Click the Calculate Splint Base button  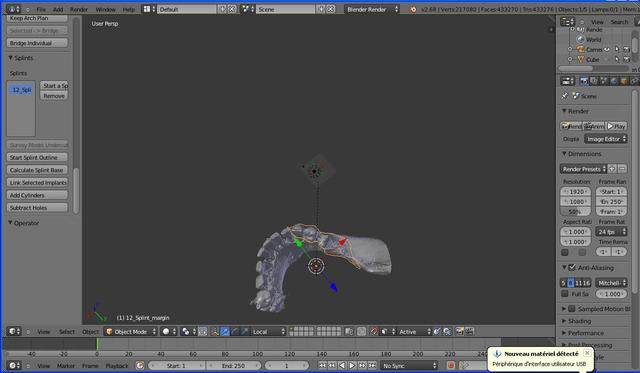point(37,170)
